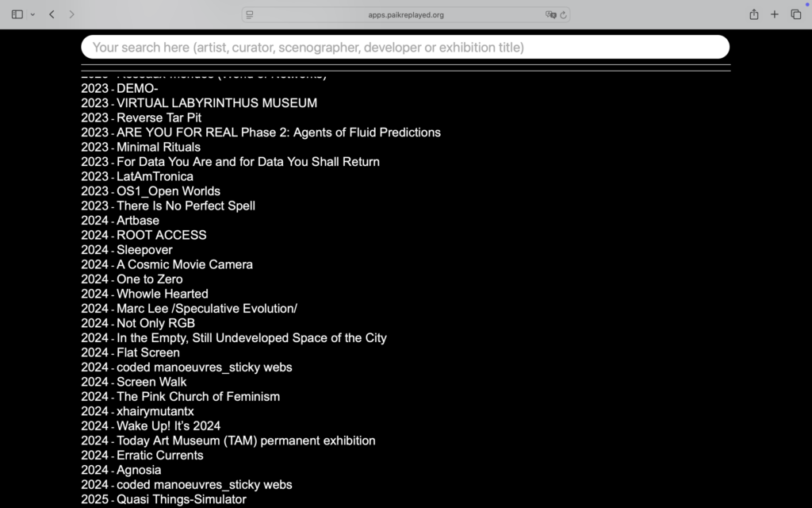Open The Pink Church of Feminism
This screenshot has height=508, width=812.
(x=197, y=396)
